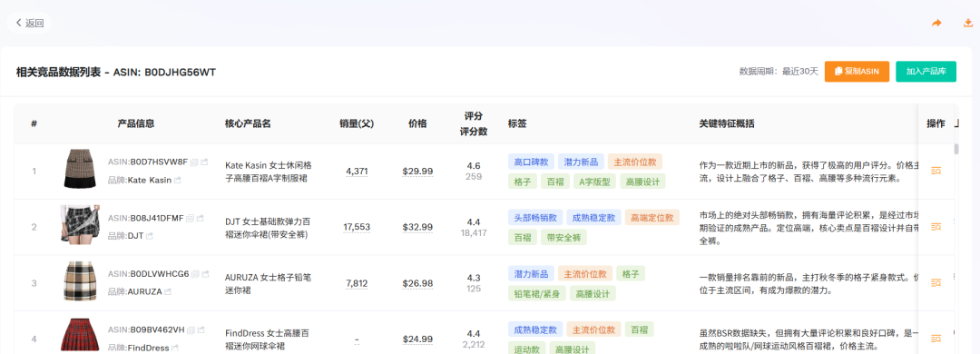Copy ASIN B0D7HSVW8F with its copy icon
This screenshot has width=980, height=354.
194,162
